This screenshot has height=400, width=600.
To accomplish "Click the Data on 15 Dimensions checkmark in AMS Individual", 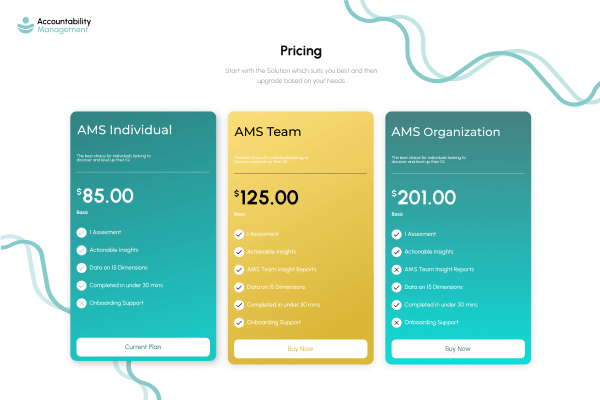I will 81,267.
